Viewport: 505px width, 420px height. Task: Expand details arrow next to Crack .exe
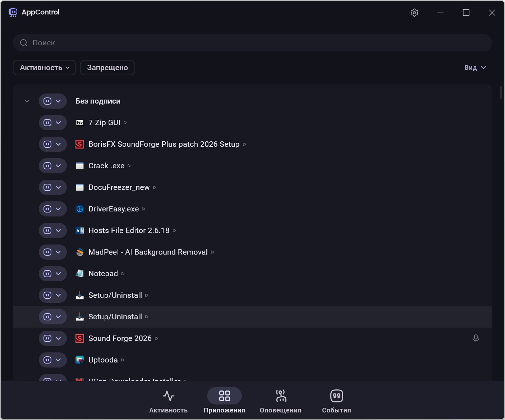129,166
